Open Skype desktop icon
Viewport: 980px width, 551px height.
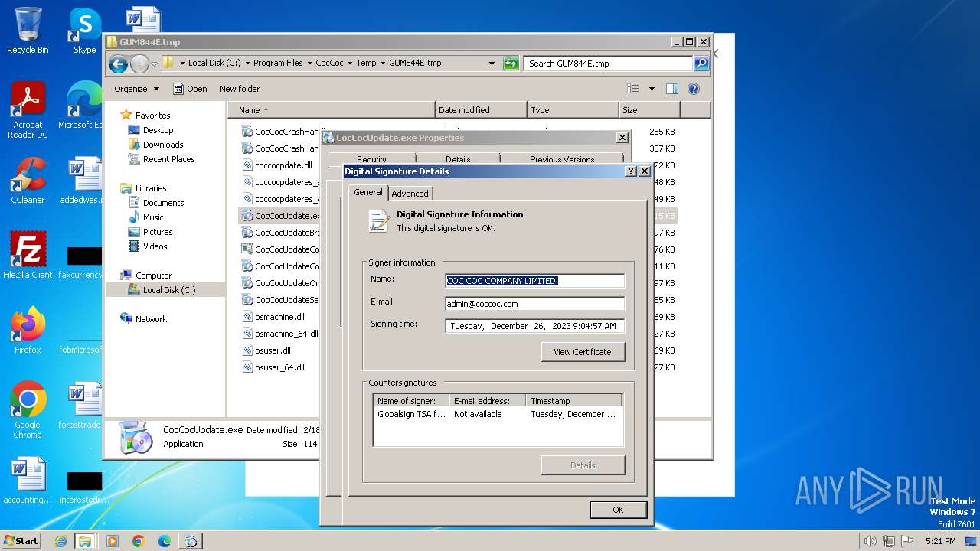84,31
